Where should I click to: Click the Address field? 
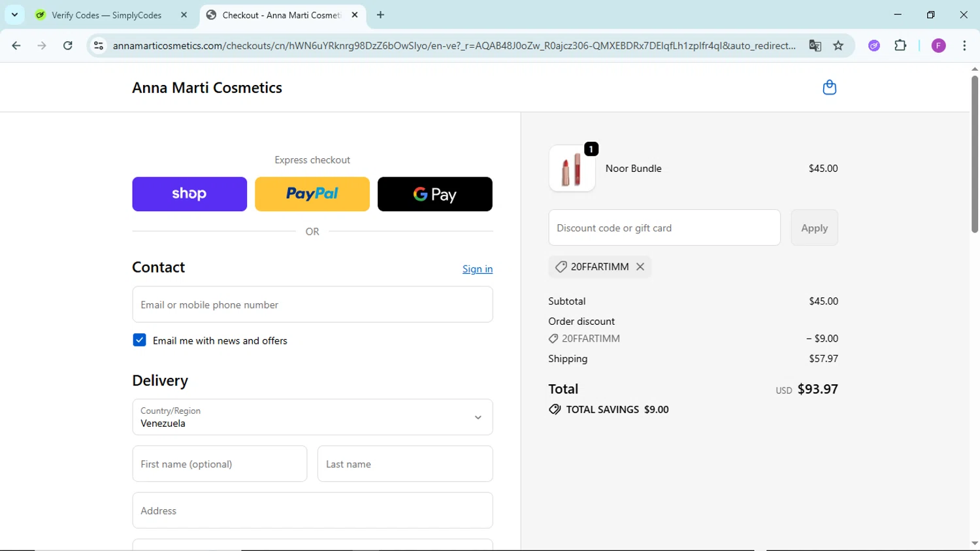click(312, 510)
